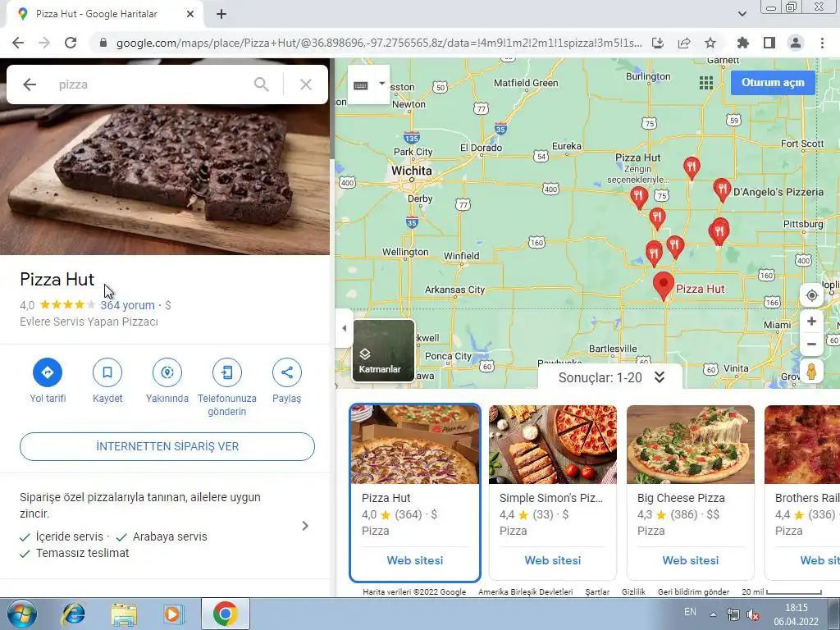The image size is (840, 630).
Task: Collapse the side panel with the arrow tab
Action: coord(344,328)
